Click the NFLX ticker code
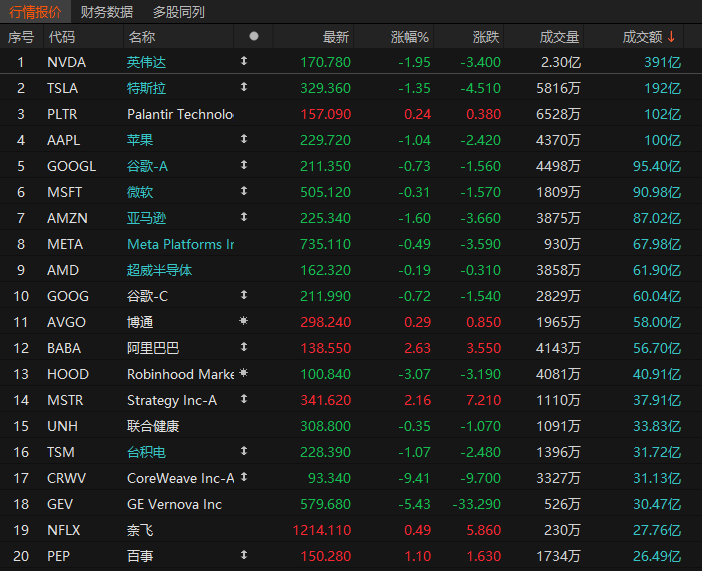 click(x=64, y=530)
